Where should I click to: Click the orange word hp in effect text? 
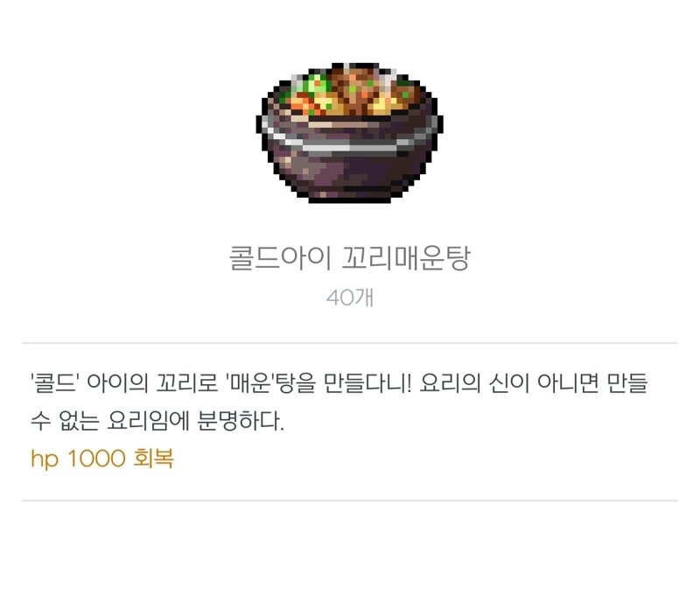tap(45, 459)
